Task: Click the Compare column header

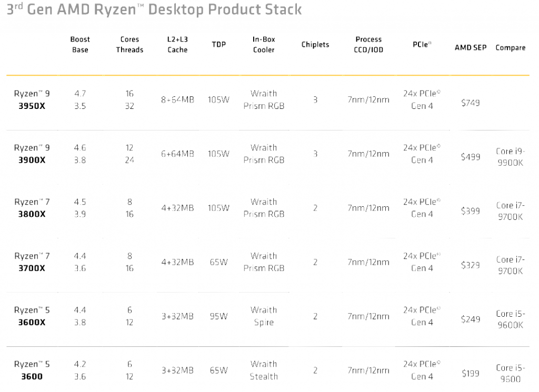Action: (x=511, y=48)
